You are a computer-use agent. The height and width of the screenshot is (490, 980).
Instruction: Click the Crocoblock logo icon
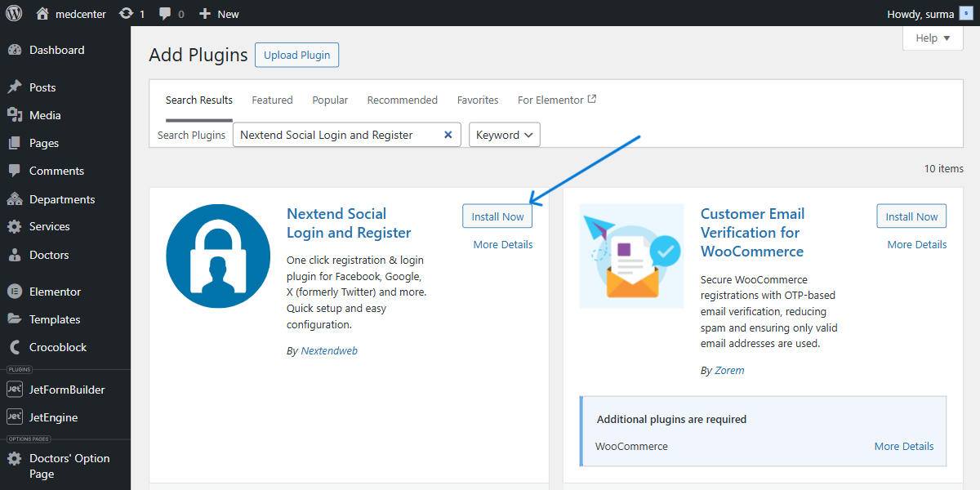[x=14, y=347]
